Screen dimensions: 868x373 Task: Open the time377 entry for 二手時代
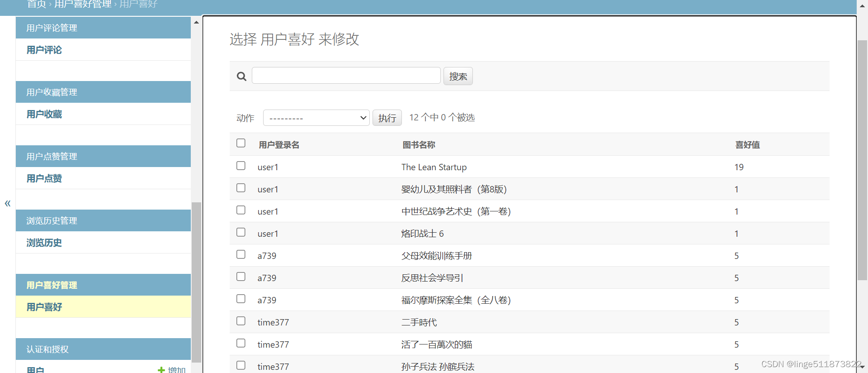tap(273, 322)
